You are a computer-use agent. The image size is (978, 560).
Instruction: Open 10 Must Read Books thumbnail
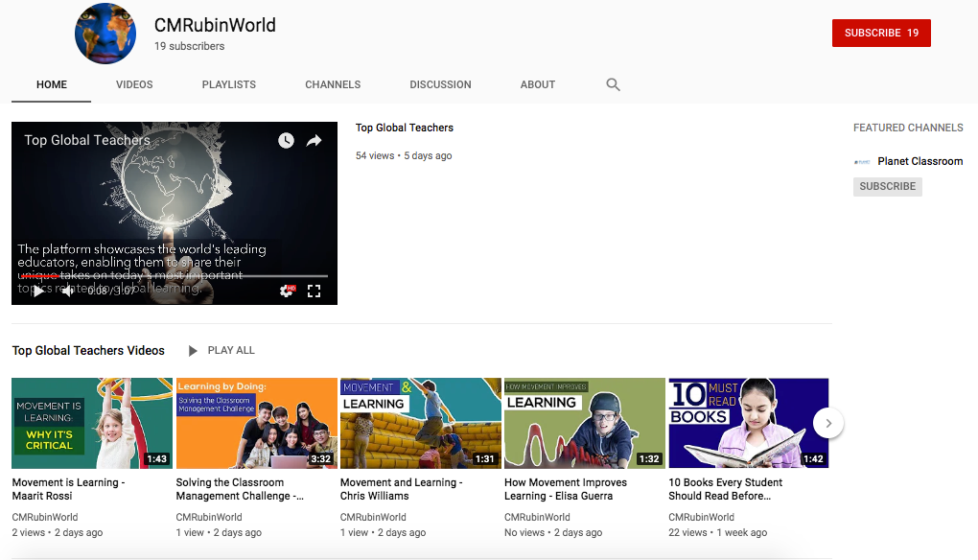[749, 423]
